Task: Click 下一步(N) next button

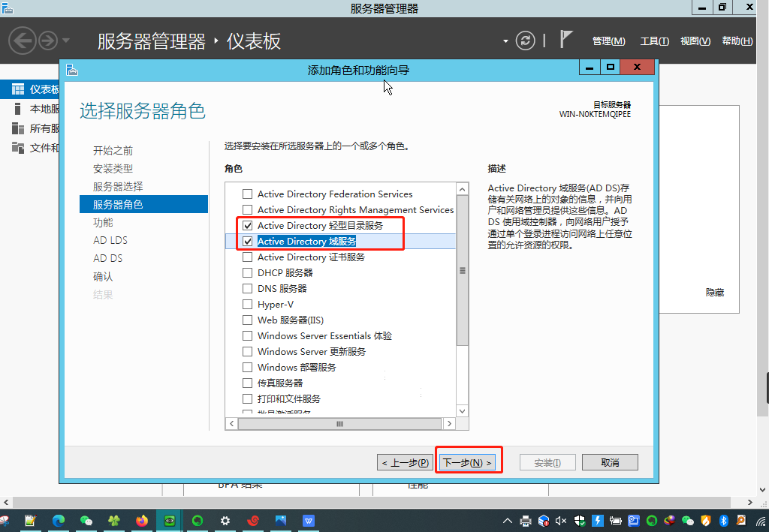Action: [x=467, y=462]
